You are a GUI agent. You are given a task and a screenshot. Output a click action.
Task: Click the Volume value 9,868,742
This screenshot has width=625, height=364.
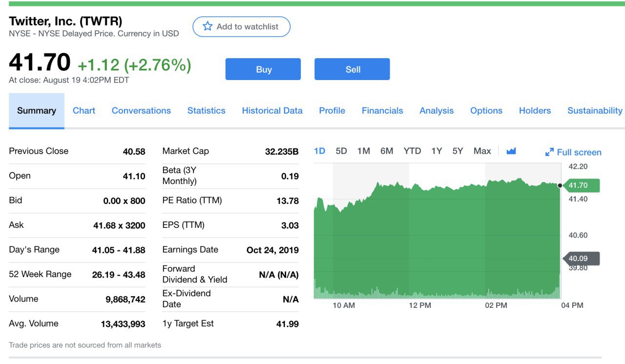pos(125,300)
